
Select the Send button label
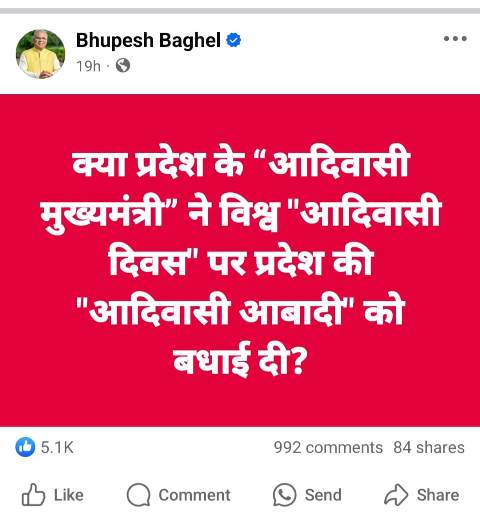323,495
